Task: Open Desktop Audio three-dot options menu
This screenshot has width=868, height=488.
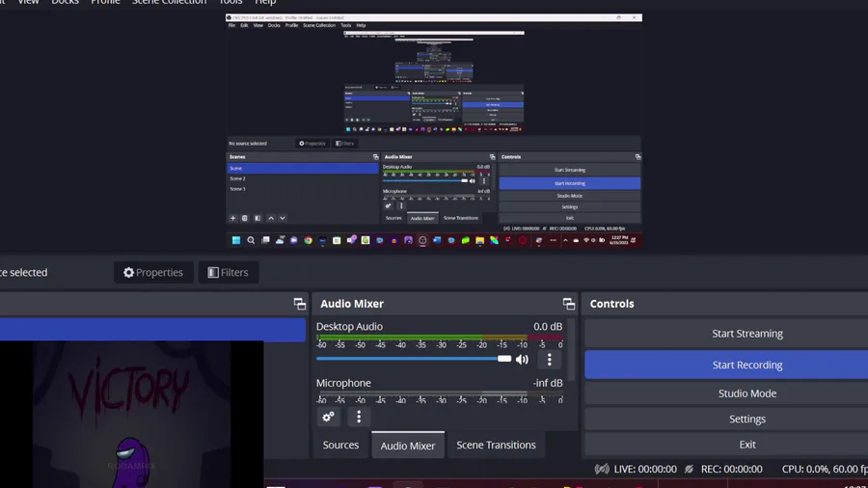Action: tap(549, 360)
